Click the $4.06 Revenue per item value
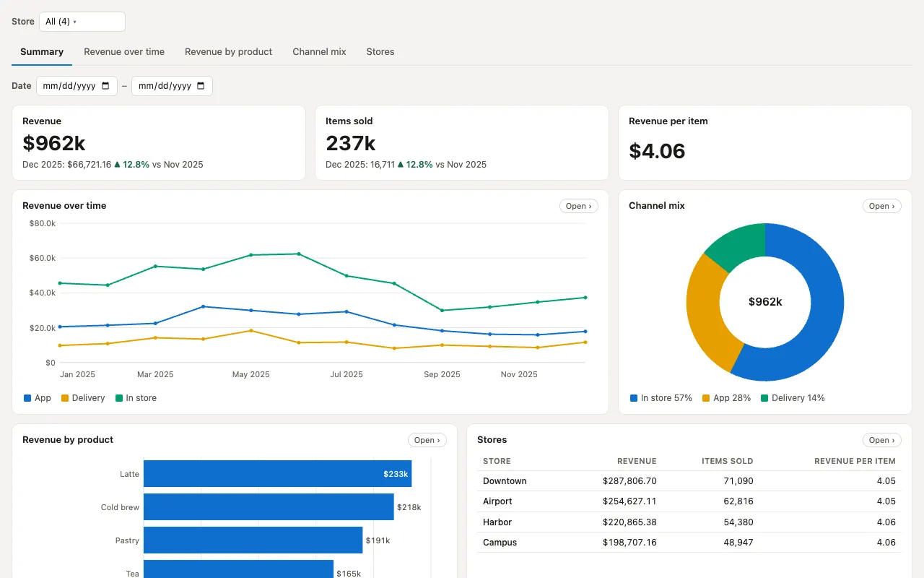 coord(657,151)
